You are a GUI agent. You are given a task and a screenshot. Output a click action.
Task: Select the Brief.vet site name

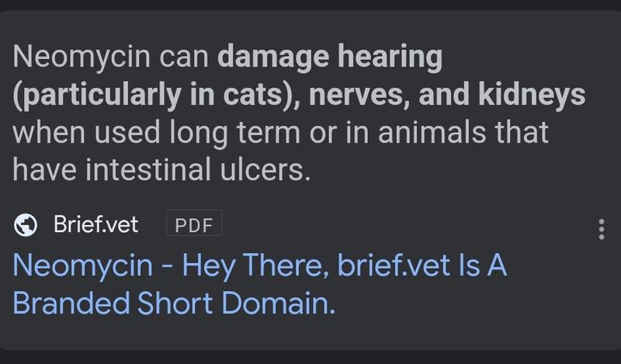click(95, 224)
